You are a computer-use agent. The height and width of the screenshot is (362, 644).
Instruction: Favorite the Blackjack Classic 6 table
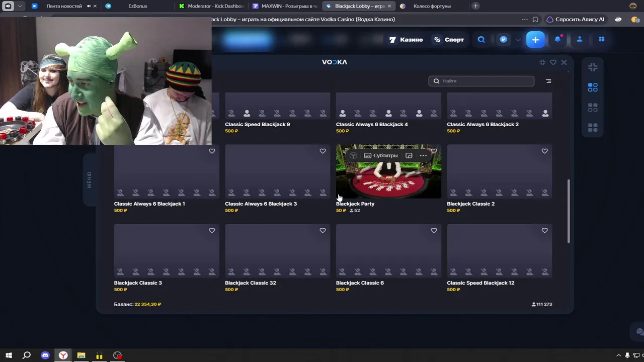pyautogui.click(x=434, y=231)
